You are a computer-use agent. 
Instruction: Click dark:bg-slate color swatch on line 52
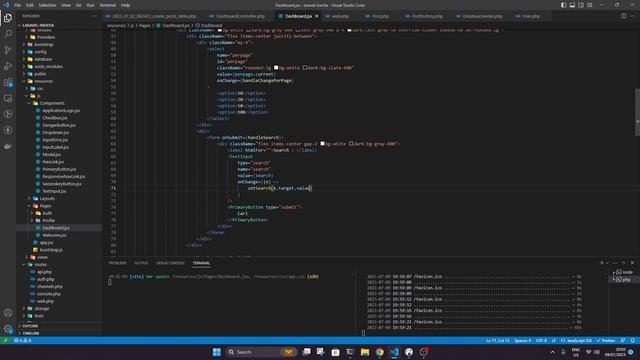[305, 68]
